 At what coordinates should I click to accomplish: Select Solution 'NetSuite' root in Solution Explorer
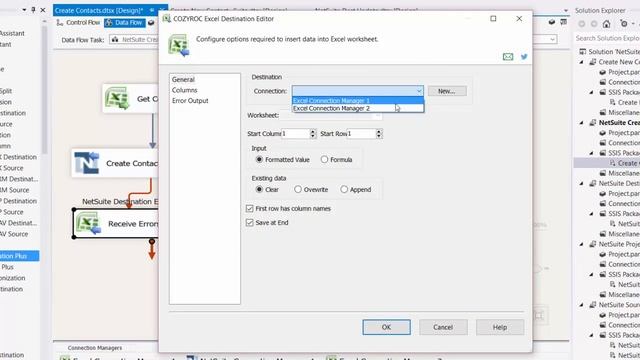[610, 52]
